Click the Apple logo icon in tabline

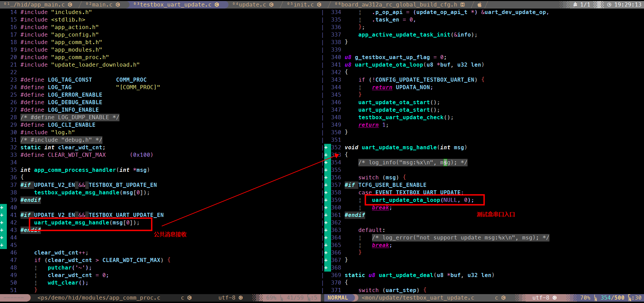click(480, 4)
